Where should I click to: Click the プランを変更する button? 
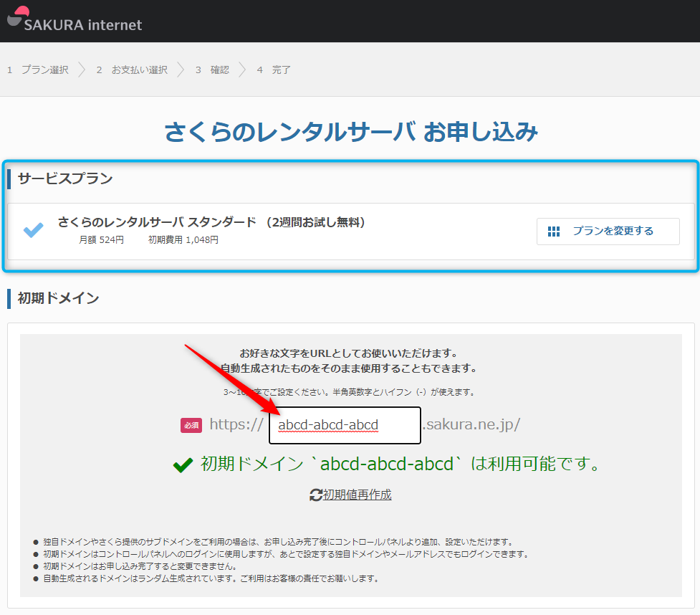tap(608, 232)
